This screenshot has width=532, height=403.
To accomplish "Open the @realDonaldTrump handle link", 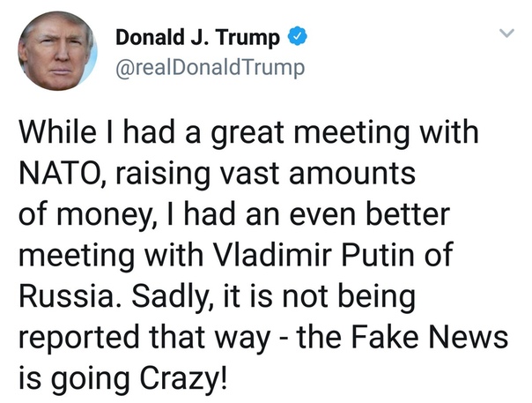I will tap(210, 67).
